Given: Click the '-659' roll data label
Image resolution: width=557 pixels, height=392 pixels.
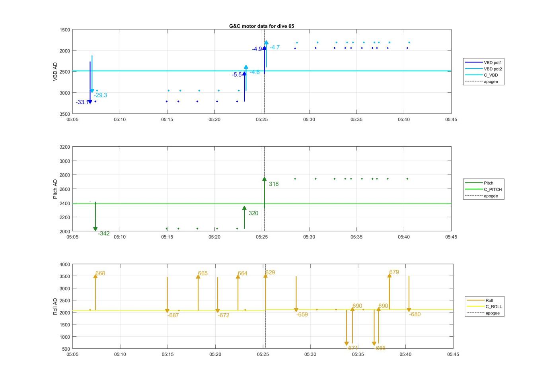Looking at the screenshot, I should [302, 314].
